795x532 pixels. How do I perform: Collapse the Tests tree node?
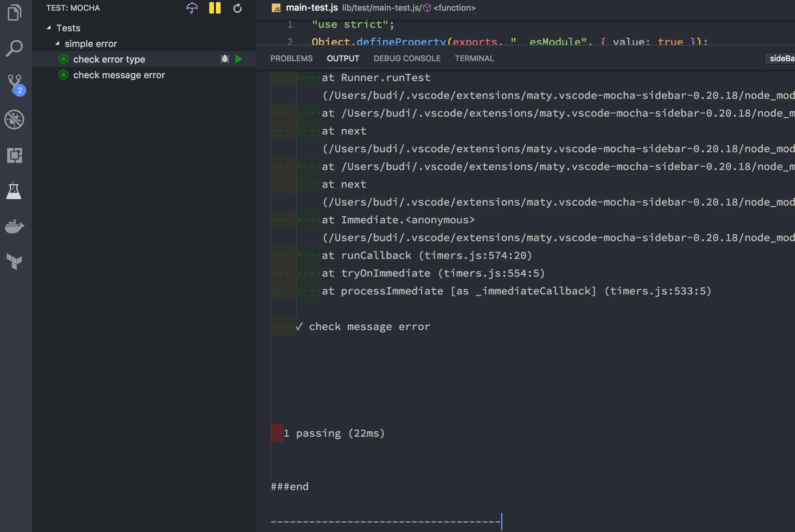tap(49, 28)
